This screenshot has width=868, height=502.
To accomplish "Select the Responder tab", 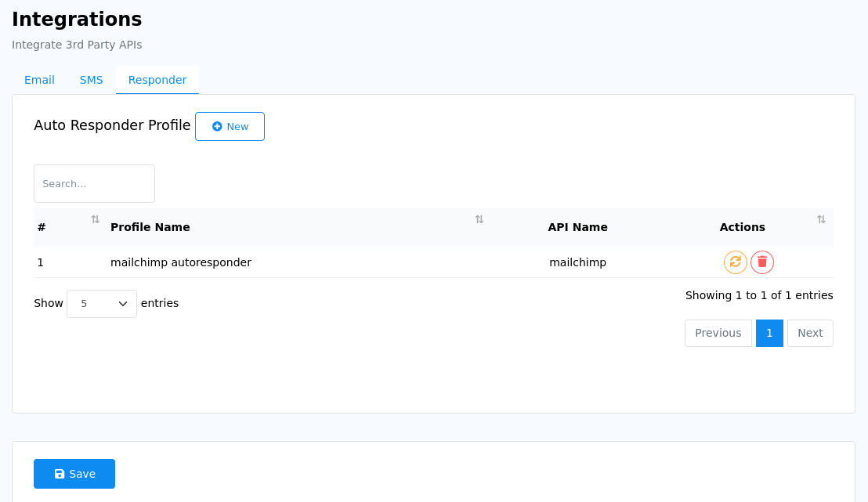I will pyautogui.click(x=157, y=79).
